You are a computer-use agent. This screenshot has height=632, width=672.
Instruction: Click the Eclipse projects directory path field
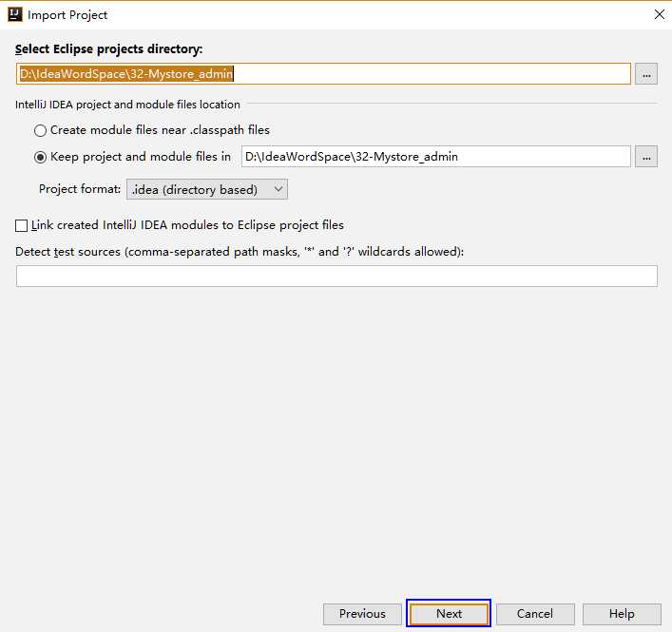323,74
